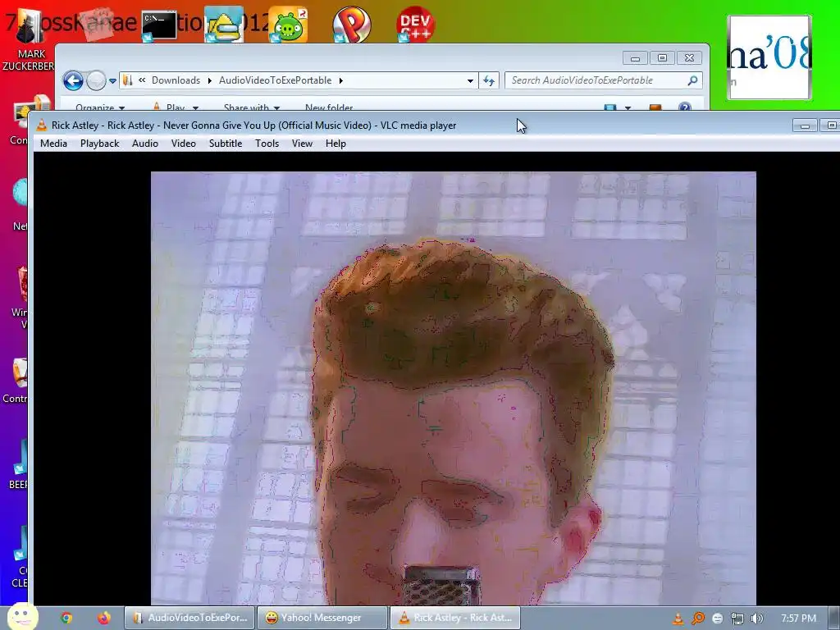Switch to Rick Astley VLC taskbar button

(x=454, y=618)
